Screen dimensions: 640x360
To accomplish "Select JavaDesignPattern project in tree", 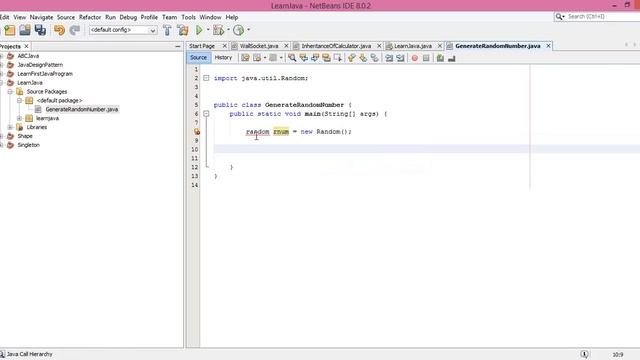I will point(40,65).
